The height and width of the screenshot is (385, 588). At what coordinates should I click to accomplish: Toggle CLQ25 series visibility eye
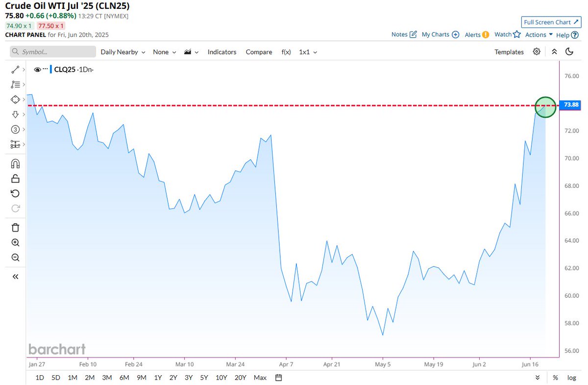37,70
